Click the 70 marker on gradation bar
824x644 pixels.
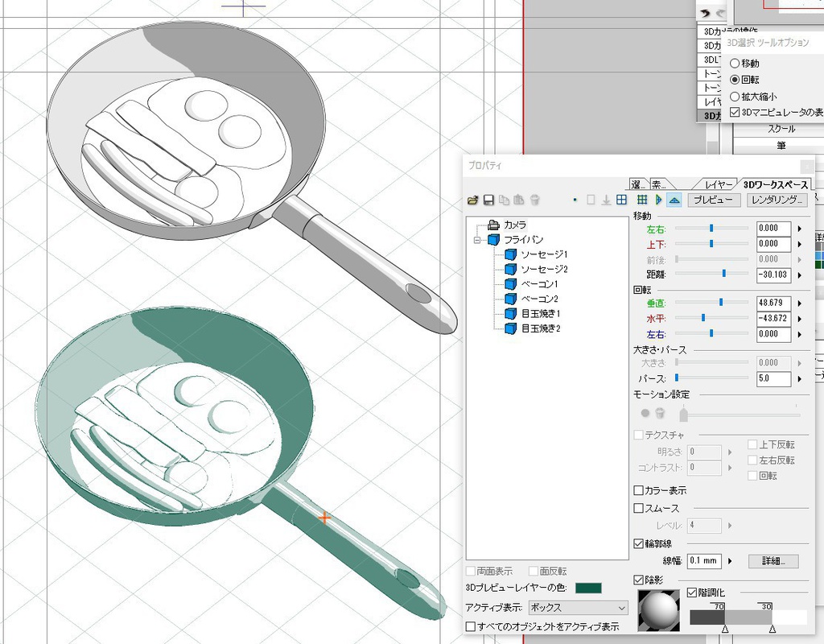tap(725, 628)
